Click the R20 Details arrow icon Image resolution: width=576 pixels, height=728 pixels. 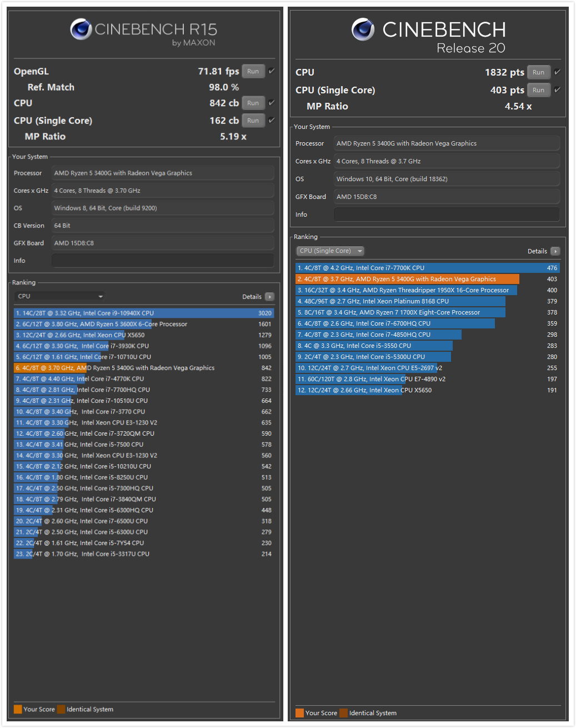[555, 251]
